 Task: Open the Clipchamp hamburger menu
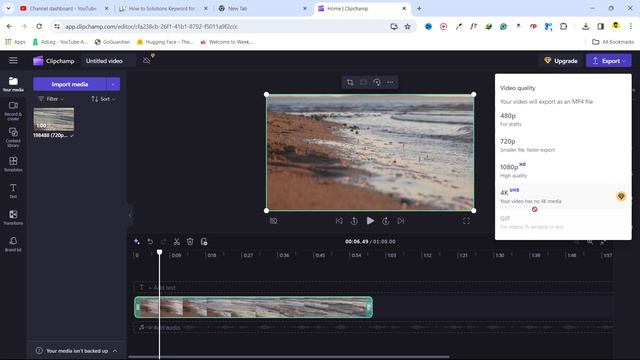[13, 60]
